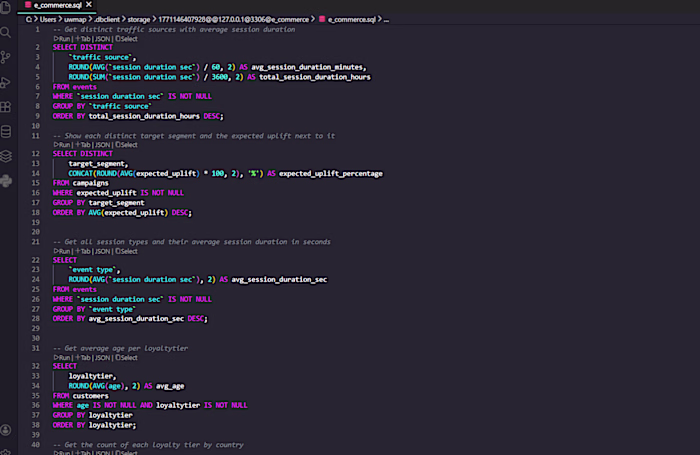Open the uwmap breadcrumb segment
The image size is (700, 455).
(x=75, y=19)
